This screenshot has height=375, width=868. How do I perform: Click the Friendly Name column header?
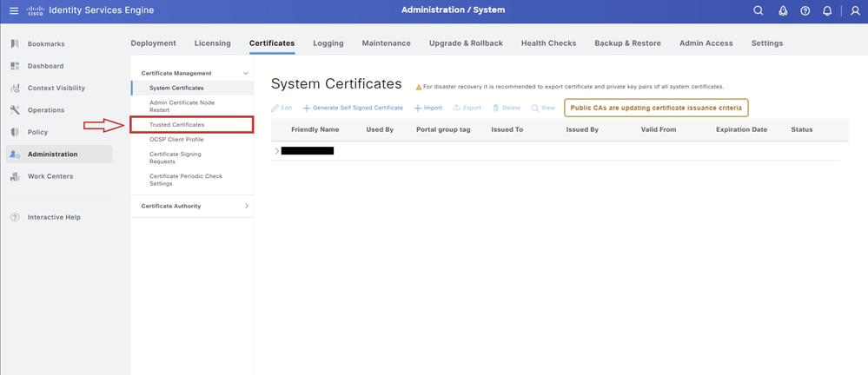tap(315, 129)
